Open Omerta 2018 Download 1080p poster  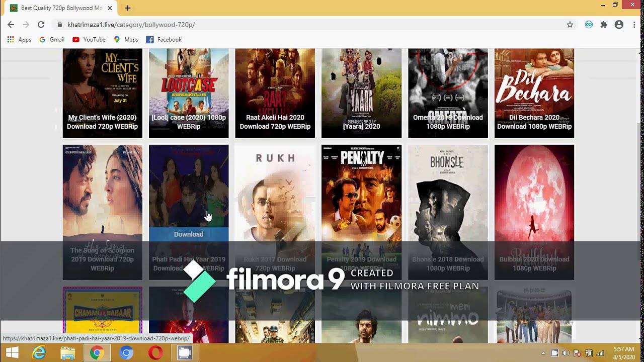point(448,93)
